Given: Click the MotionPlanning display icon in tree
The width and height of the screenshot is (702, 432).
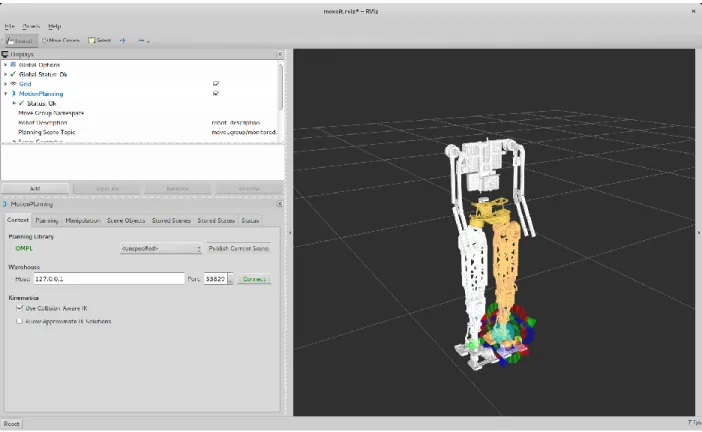Looking at the screenshot, I should (13, 94).
